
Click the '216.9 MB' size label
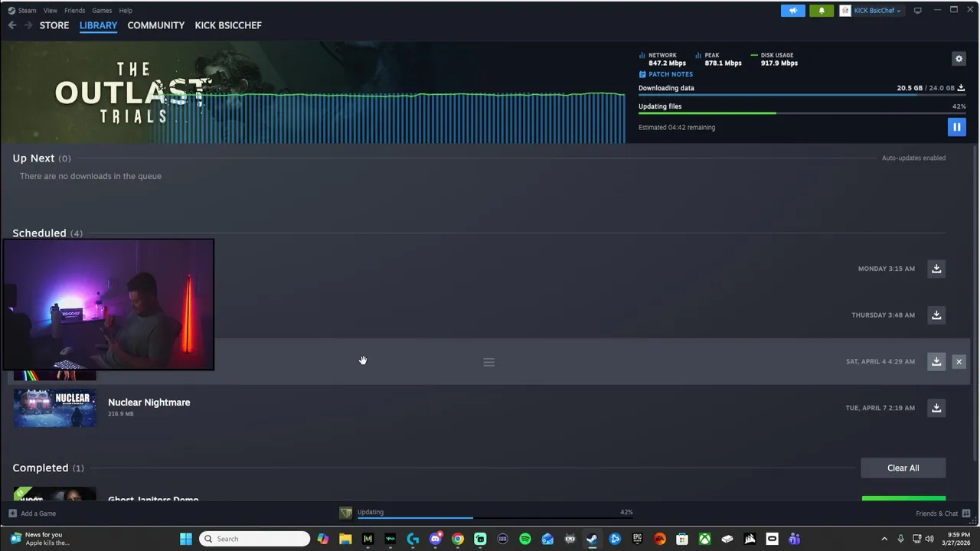tap(121, 414)
